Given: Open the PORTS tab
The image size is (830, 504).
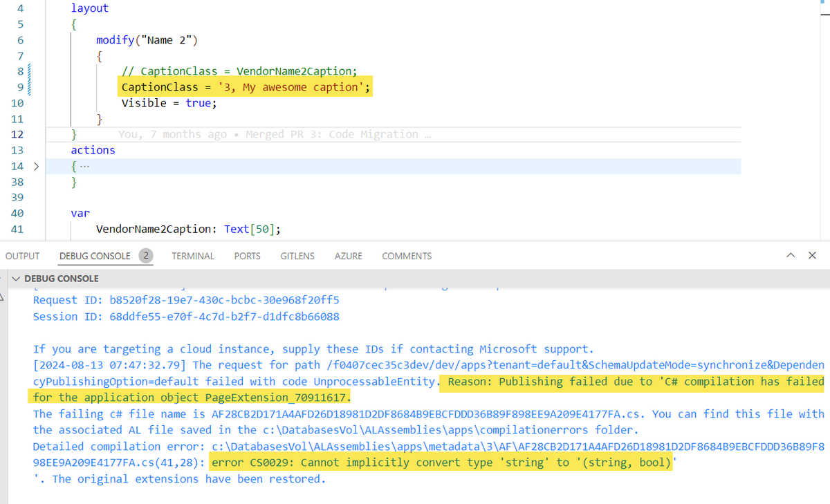Looking at the screenshot, I should pyautogui.click(x=247, y=256).
